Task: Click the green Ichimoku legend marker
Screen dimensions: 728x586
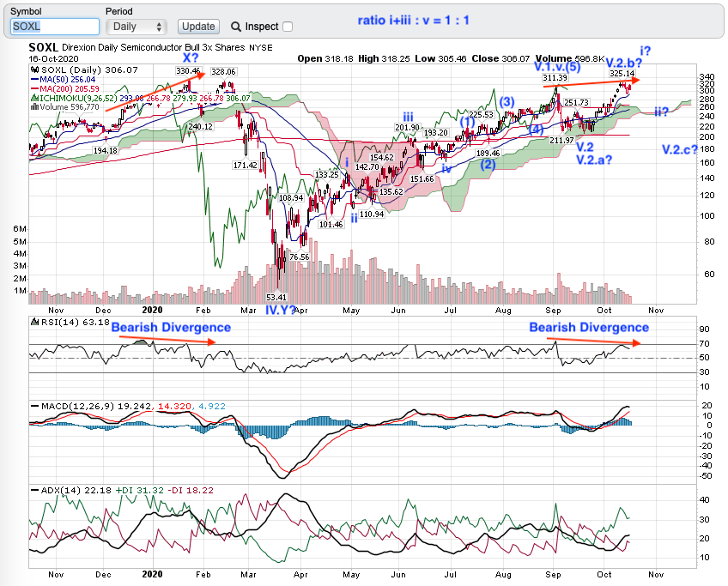Action: point(32,98)
